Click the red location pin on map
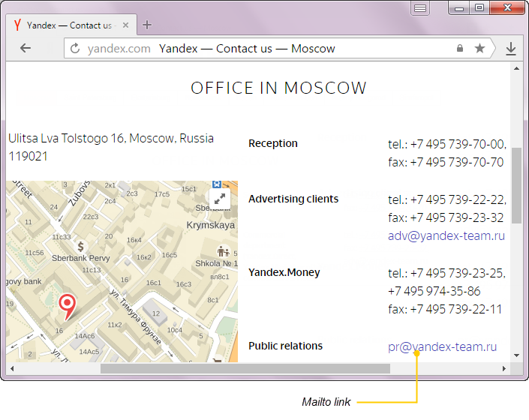Viewport: 529px width, 420px height. 67,306
